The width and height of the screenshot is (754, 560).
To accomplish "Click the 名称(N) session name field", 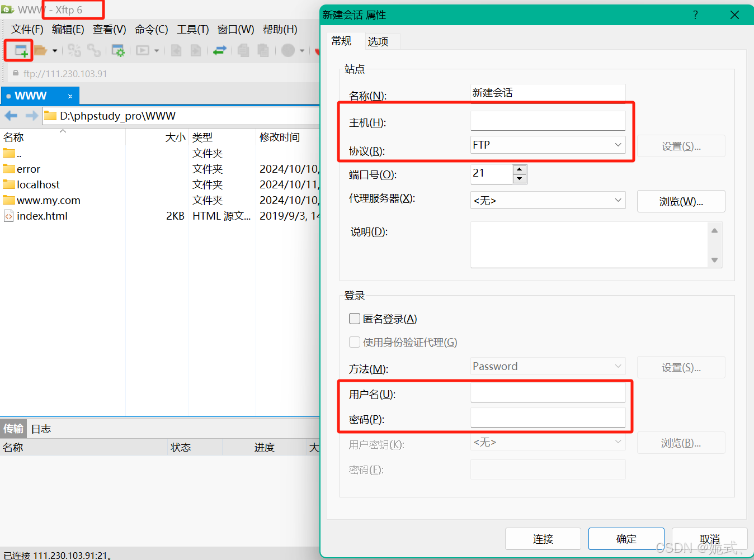I will pyautogui.click(x=548, y=93).
